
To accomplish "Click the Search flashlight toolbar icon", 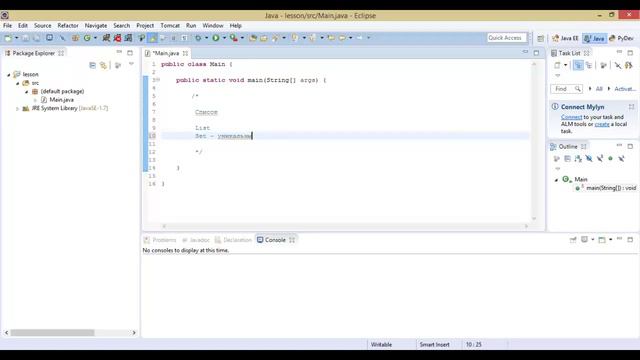I will [x=276, y=38].
